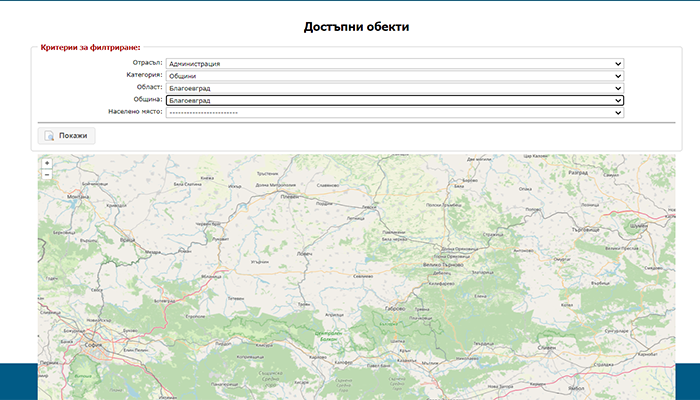
Task: Click the Габрово label on the map
Action: 395,308
